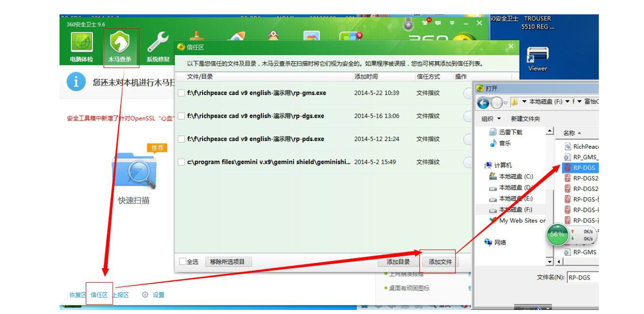
Task: Select the 木马查杀 horse shield icon
Action: tap(120, 43)
